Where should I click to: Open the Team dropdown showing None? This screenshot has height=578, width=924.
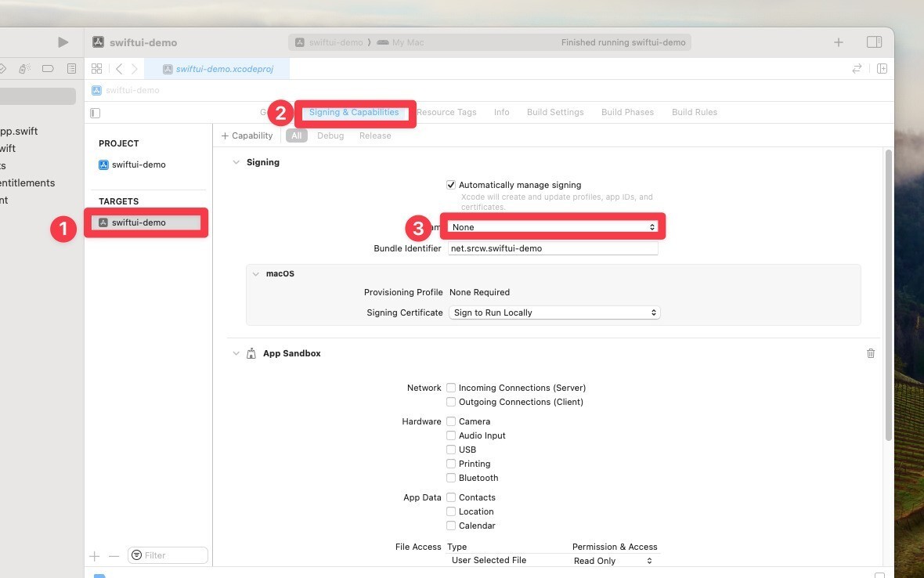(x=552, y=227)
